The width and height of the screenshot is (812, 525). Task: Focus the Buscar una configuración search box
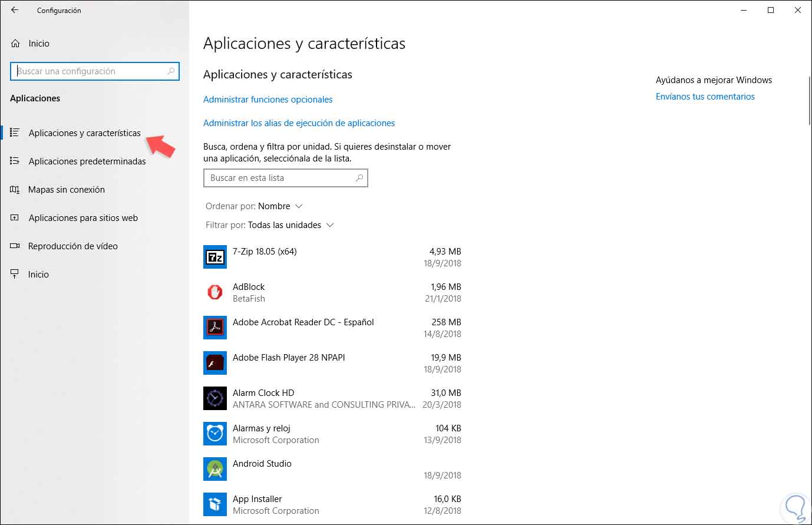point(91,71)
